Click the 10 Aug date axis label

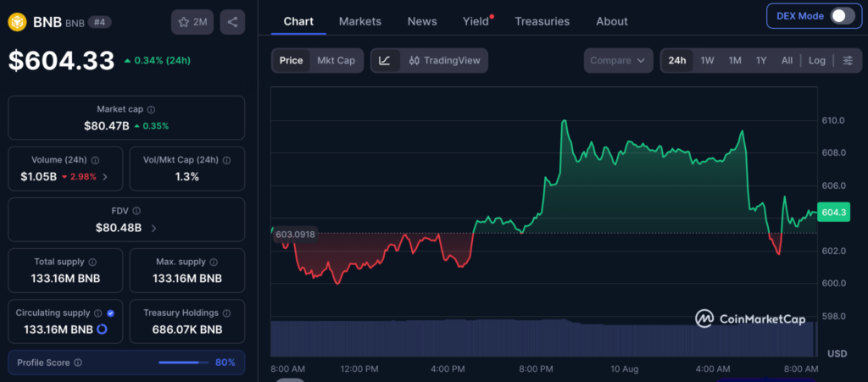pyautogui.click(x=625, y=368)
